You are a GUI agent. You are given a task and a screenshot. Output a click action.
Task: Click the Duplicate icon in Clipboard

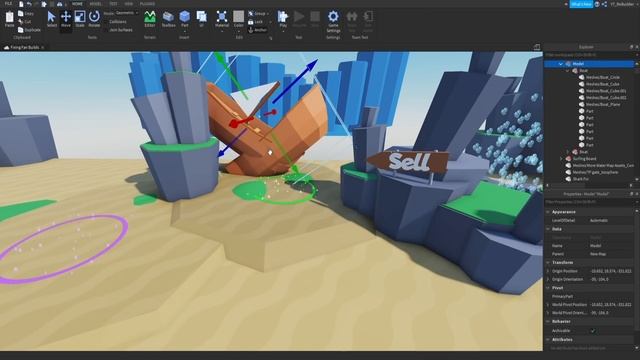[21, 30]
